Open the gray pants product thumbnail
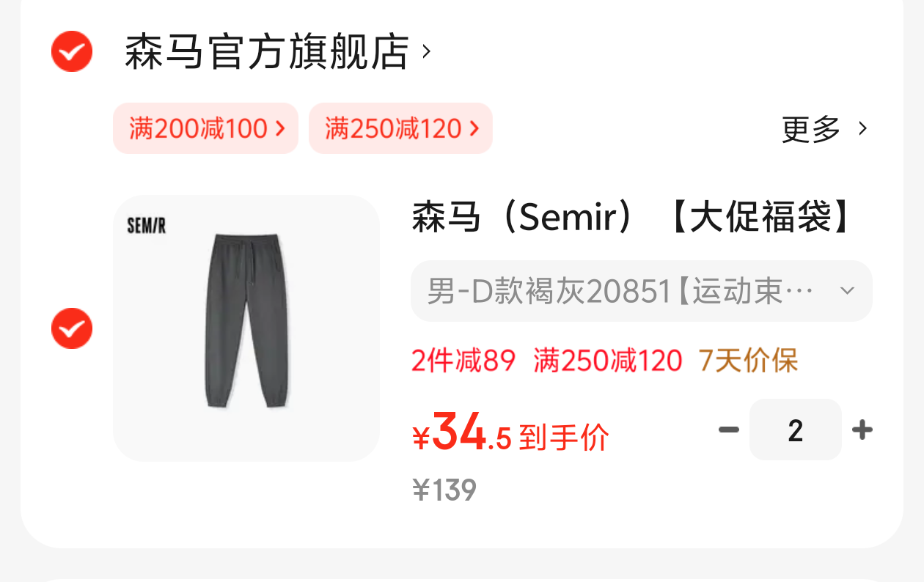The image size is (924, 582). 246,328
